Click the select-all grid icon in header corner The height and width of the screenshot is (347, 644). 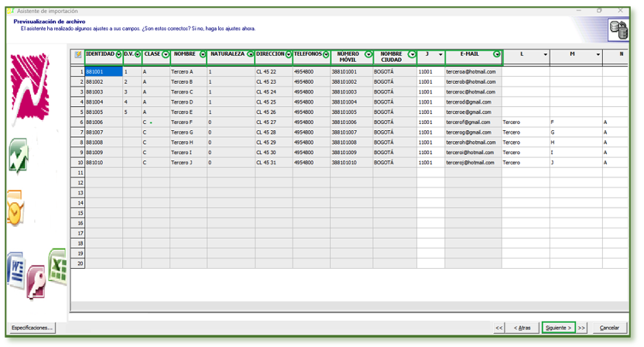pos(77,55)
